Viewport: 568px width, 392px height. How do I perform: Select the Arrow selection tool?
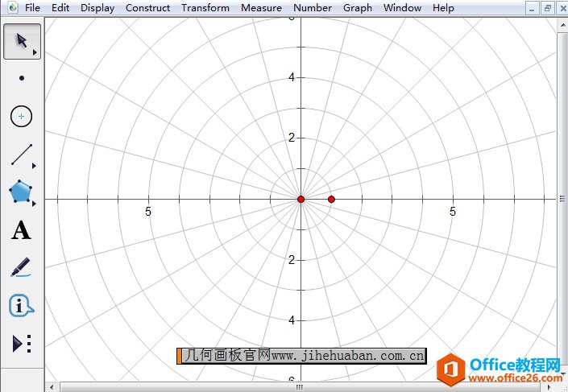coord(21,41)
